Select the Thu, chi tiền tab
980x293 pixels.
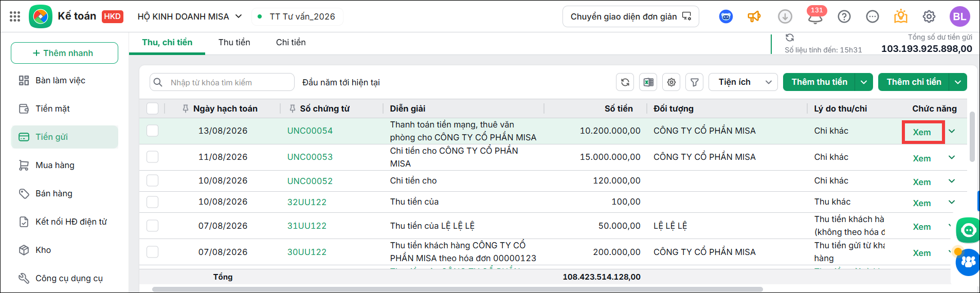[167, 43]
